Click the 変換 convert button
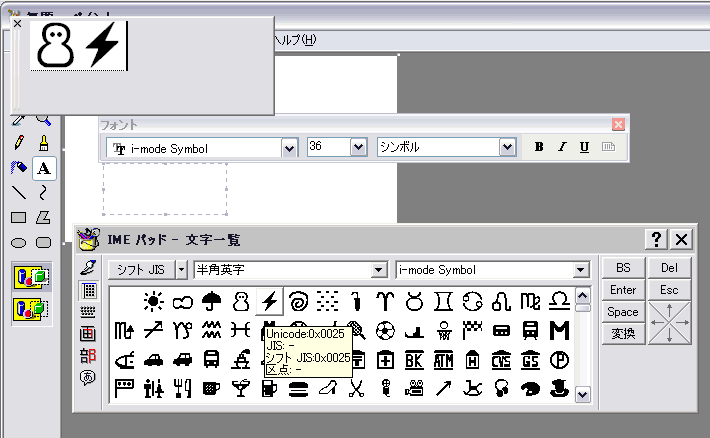 (622, 334)
